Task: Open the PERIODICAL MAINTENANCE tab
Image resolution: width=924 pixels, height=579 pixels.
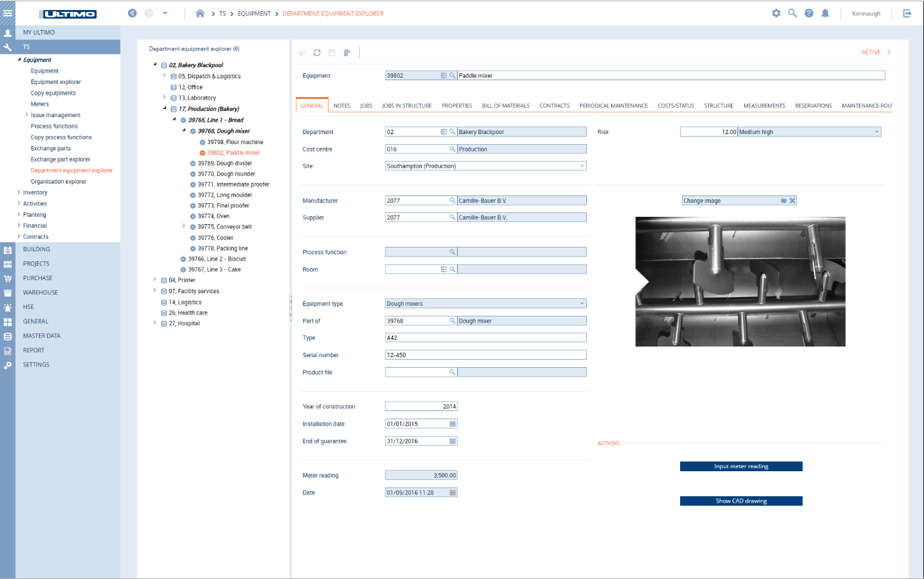Action: [x=614, y=105]
